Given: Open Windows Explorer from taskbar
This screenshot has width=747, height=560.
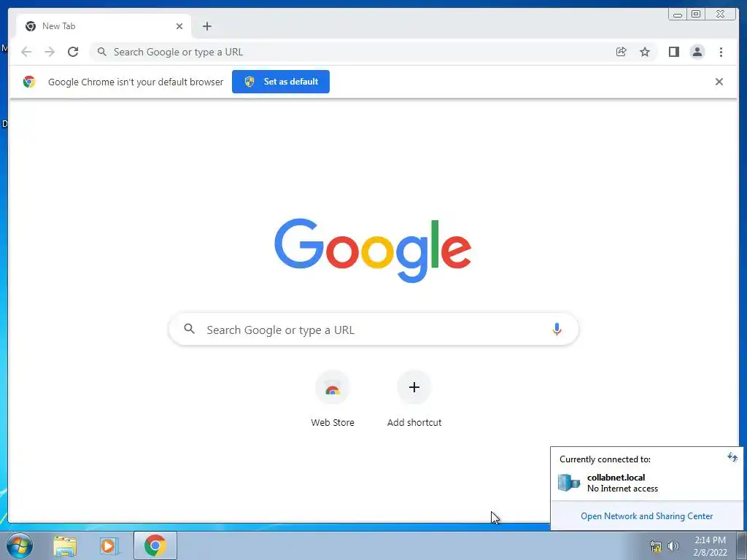Looking at the screenshot, I should pos(65,546).
